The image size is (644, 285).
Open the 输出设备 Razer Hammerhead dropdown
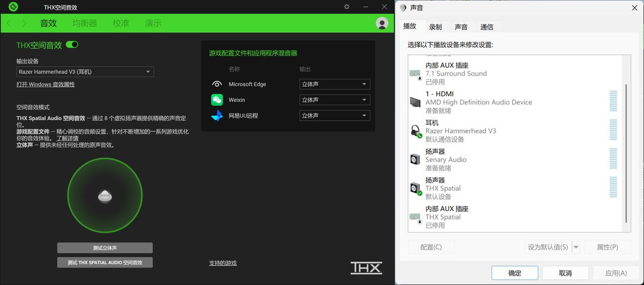pyautogui.click(x=85, y=72)
